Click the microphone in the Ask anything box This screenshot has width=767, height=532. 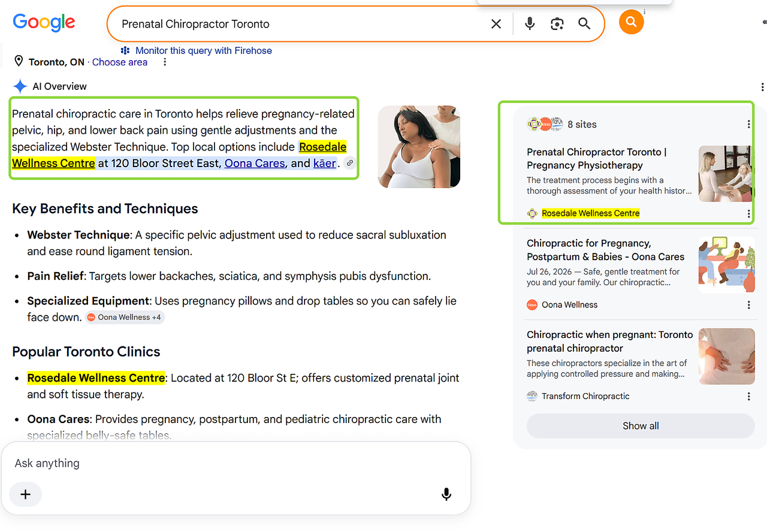[446, 494]
